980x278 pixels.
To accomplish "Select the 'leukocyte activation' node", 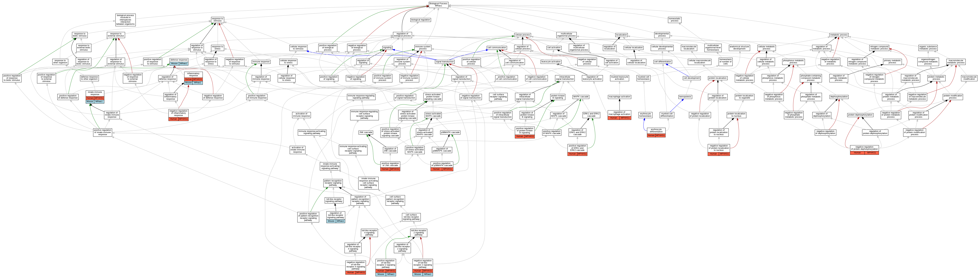I will point(551,62).
